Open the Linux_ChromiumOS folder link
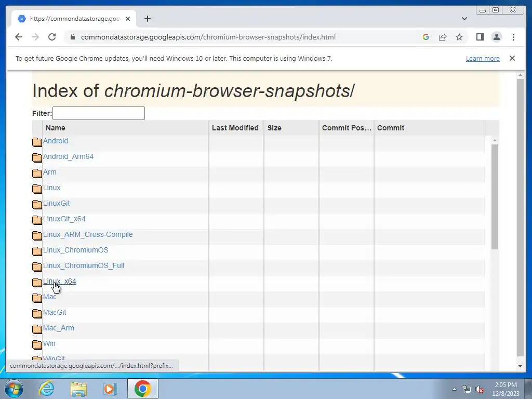 [x=76, y=250]
